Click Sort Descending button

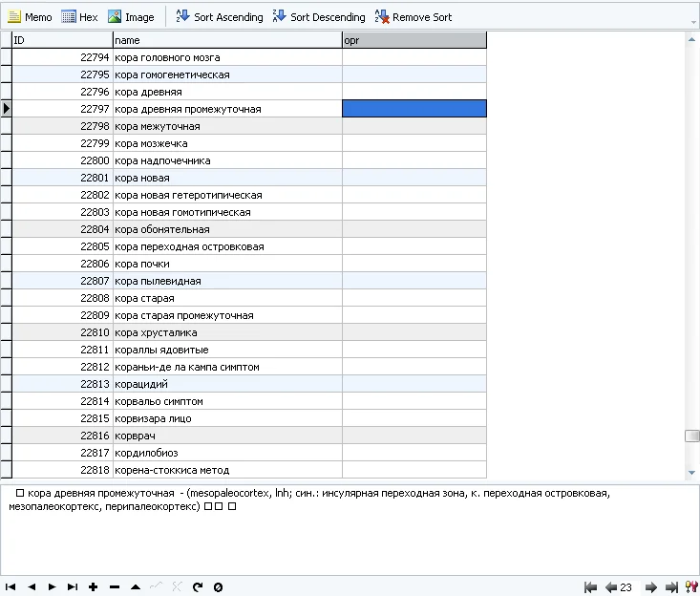point(319,17)
